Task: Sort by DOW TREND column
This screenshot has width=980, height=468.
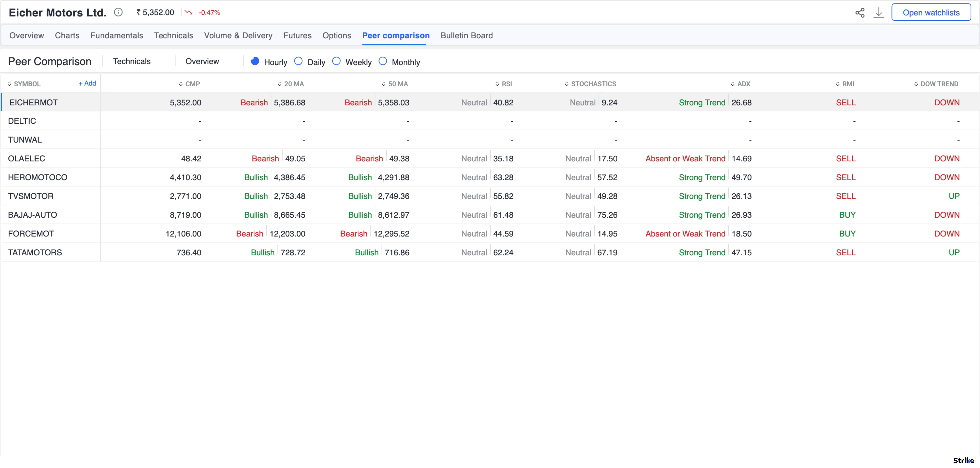Action: pyautogui.click(x=936, y=84)
